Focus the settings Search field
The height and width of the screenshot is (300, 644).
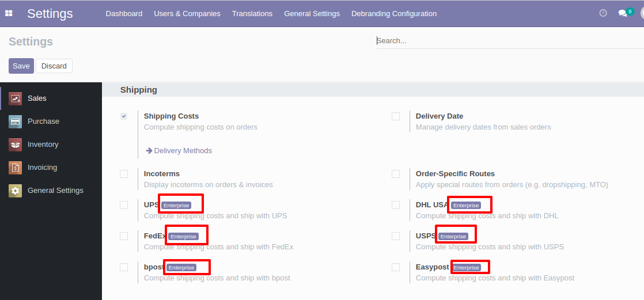pyautogui.click(x=510, y=41)
